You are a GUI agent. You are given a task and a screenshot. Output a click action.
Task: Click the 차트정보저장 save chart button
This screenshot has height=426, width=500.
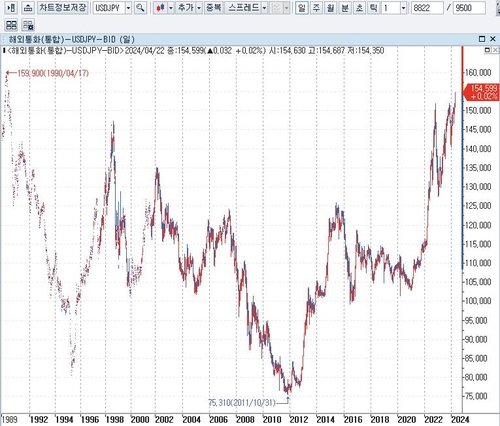pyautogui.click(x=63, y=8)
